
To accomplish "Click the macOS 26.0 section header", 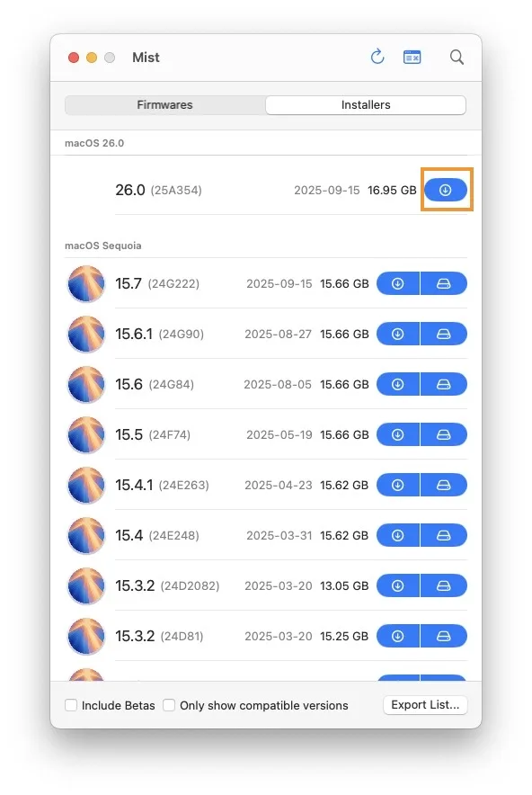I will click(x=94, y=144).
